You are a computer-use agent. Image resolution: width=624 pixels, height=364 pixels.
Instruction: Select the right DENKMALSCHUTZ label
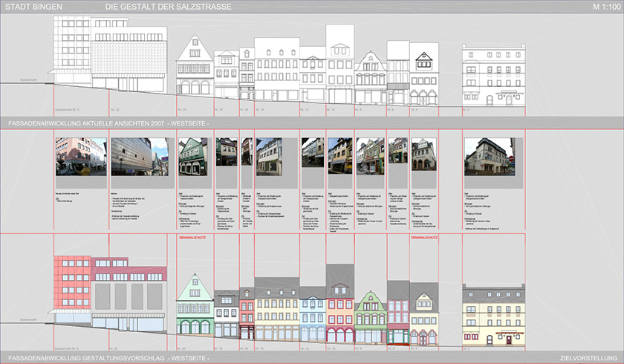tap(426, 238)
